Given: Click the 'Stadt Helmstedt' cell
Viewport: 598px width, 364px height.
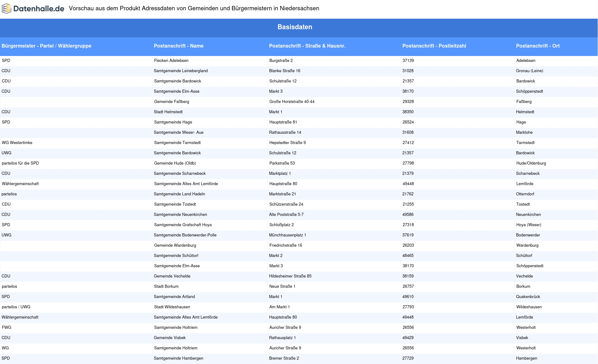Looking at the screenshot, I should tap(210, 112).
